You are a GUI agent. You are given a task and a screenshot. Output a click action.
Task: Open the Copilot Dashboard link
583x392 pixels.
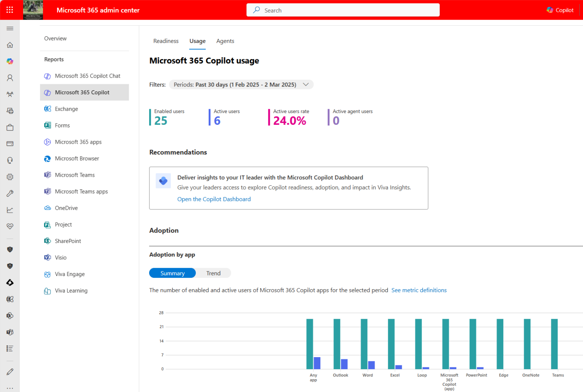click(214, 199)
